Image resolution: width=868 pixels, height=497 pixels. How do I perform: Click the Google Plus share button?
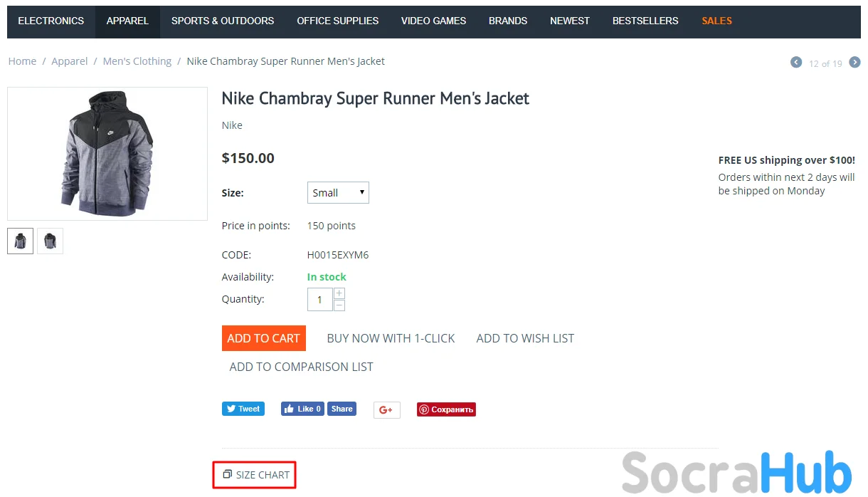tap(386, 409)
